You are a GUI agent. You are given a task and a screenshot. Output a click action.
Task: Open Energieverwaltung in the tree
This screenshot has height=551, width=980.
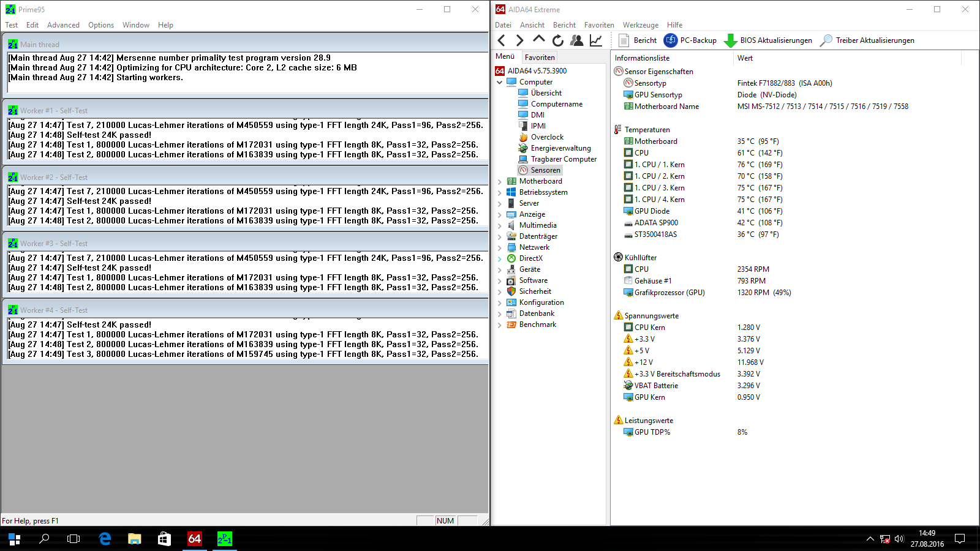point(561,148)
